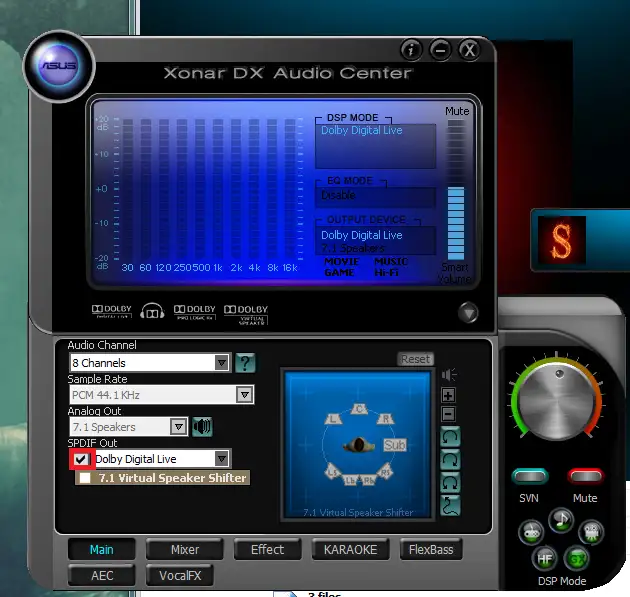Click the Dolby Headphone icon
The height and width of the screenshot is (597, 630).
(152, 311)
